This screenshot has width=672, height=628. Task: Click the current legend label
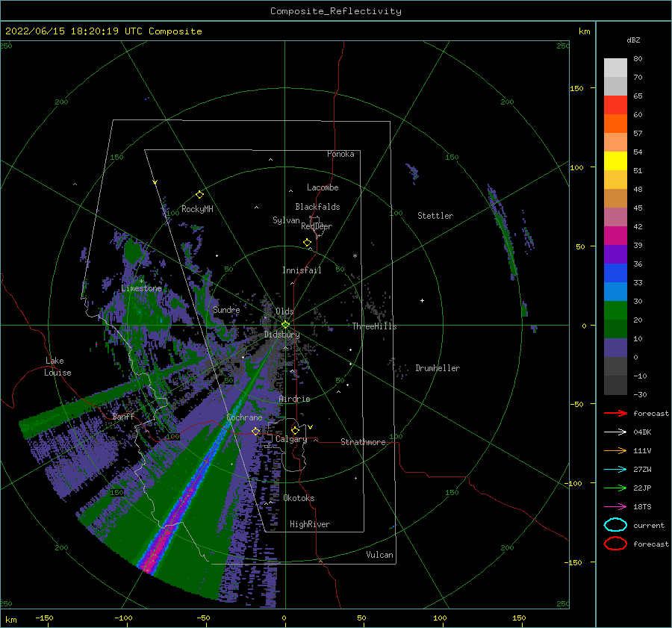(x=649, y=525)
